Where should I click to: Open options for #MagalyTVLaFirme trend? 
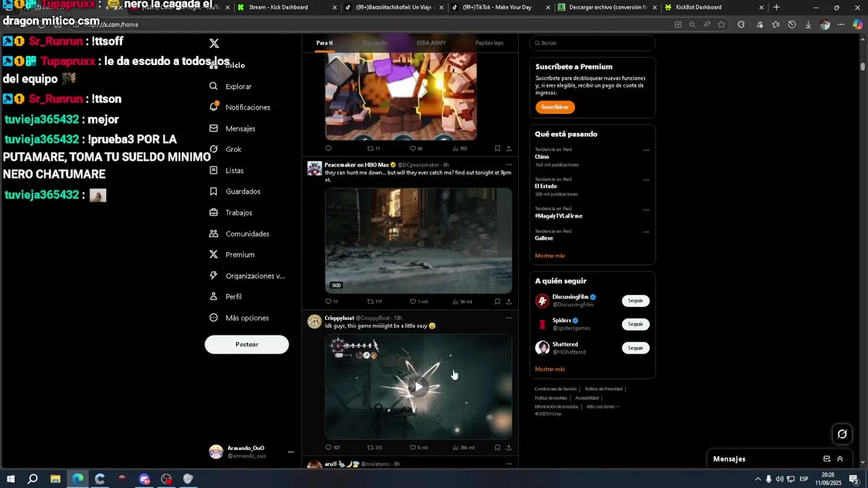tap(646, 210)
